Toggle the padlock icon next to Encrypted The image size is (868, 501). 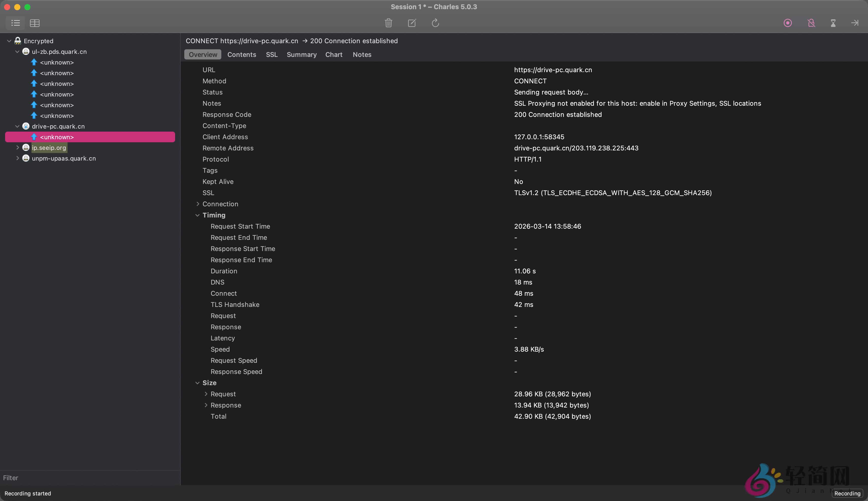tap(17, 40)
